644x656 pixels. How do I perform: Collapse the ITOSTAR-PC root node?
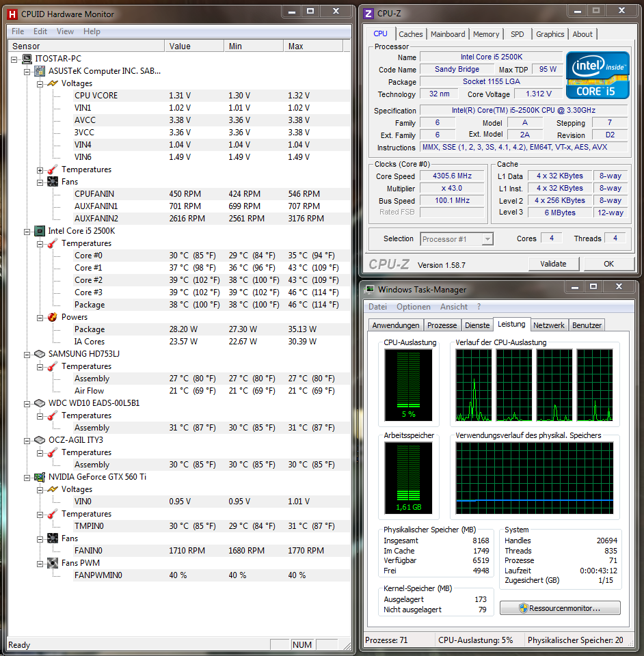tap(14, 59)
